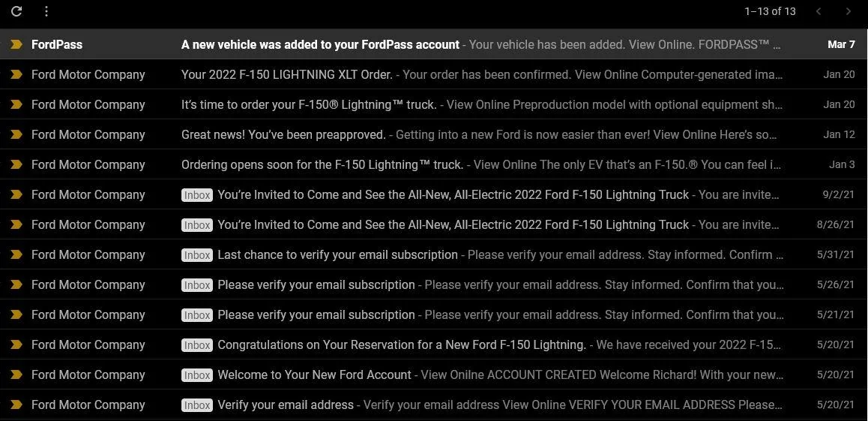Go to the older emails page arrow
The image size is (868, 421).
[x=848, y=11]
